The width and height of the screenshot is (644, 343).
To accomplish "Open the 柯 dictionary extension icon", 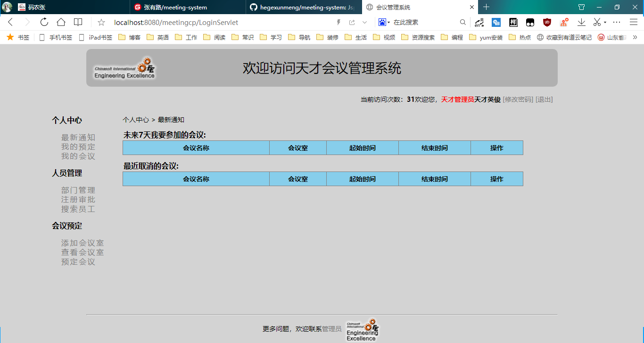I will click(513, 22).
